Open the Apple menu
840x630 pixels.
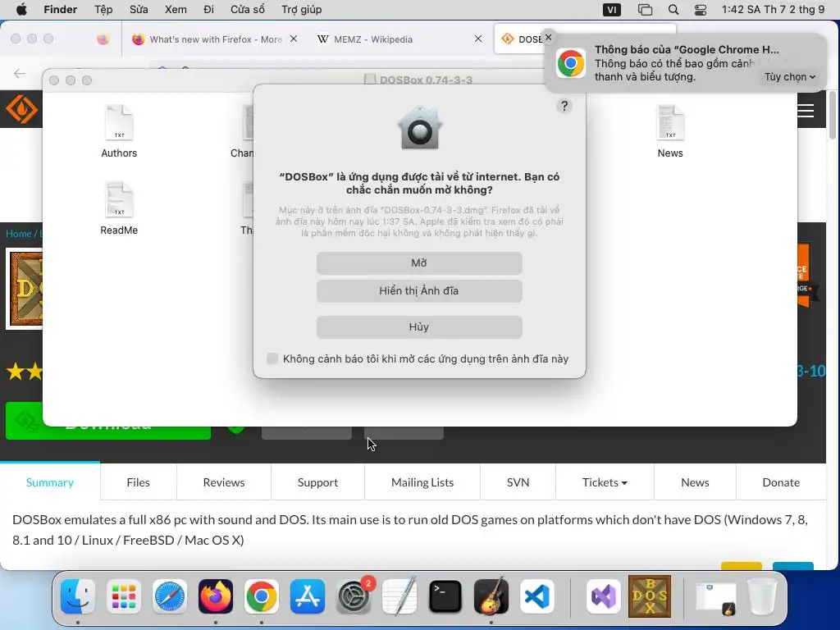pos(21,10)
